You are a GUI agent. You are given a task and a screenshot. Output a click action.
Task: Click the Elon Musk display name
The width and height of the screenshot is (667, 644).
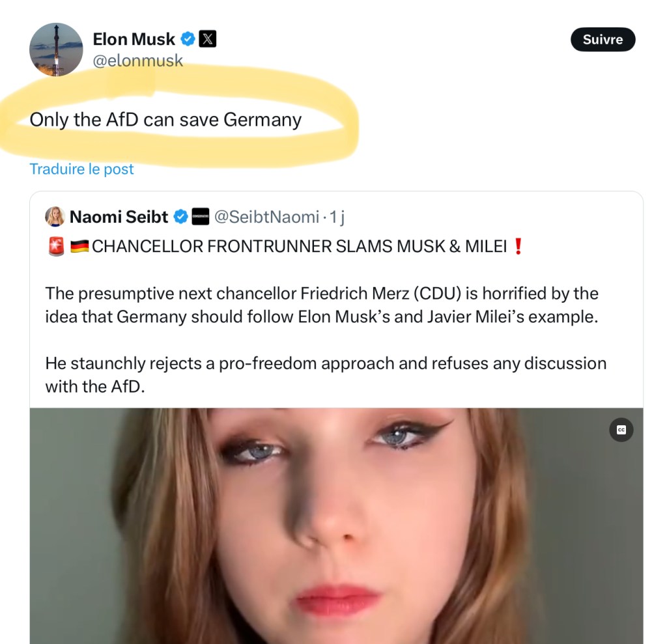click(x=134, y=39)
